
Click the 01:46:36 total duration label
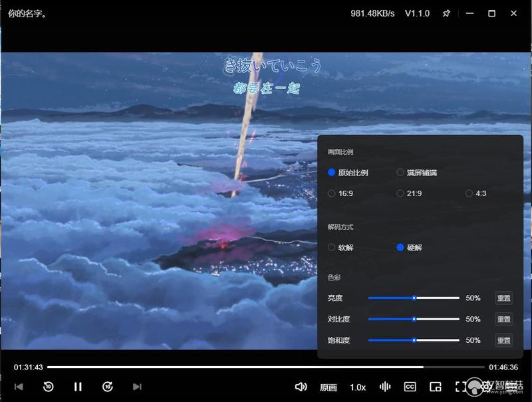503,367
